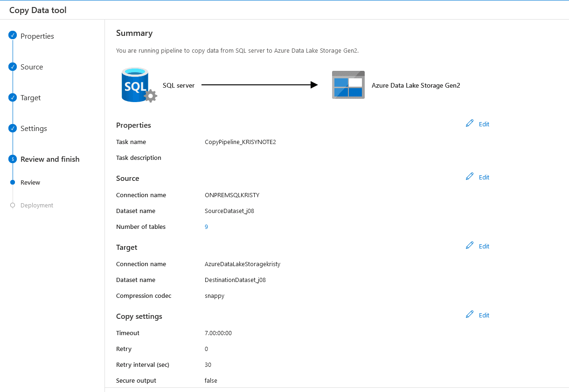Jump to the Target wizard step

[x=31, y=98]
